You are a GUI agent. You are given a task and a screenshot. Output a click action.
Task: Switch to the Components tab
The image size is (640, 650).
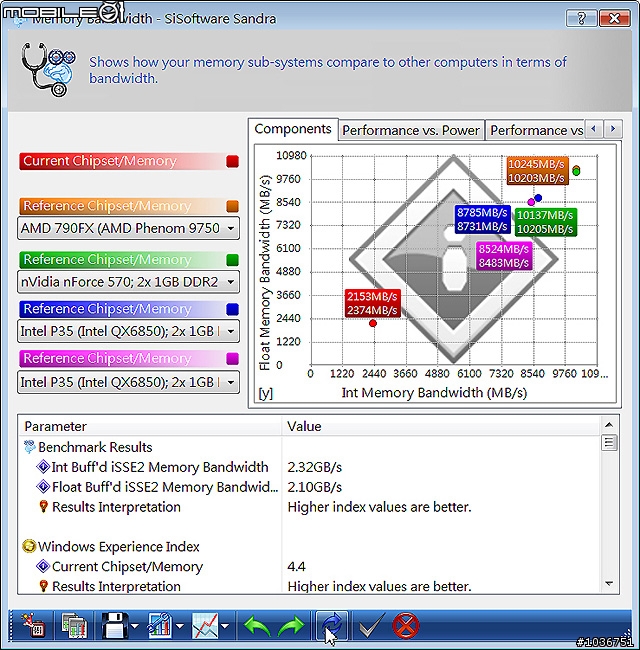pos(293,129)
